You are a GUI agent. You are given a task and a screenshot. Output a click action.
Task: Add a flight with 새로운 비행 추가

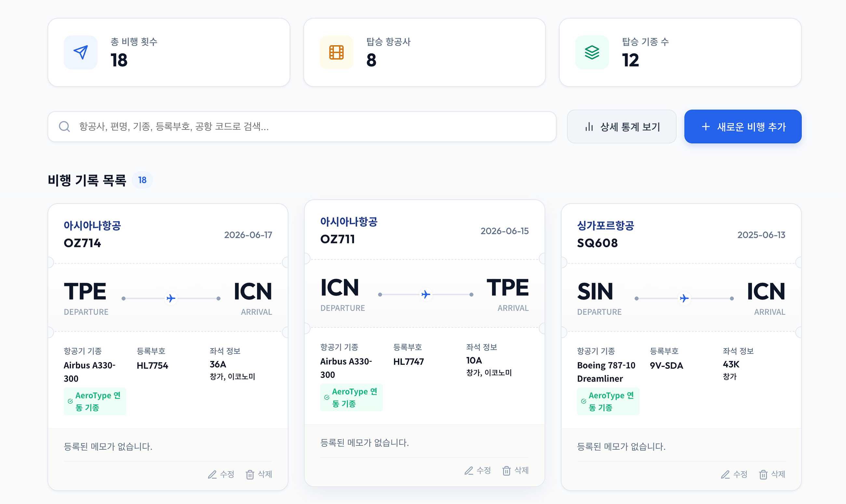(743, 127)
